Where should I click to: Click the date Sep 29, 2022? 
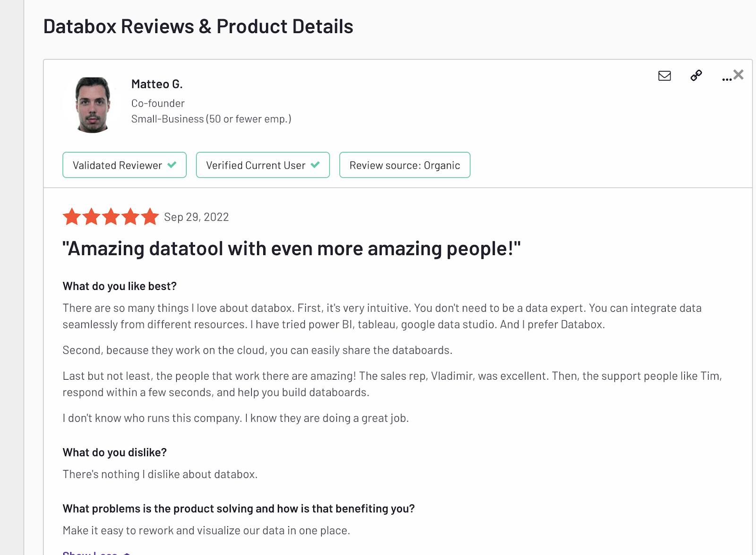tap(196, 217)
